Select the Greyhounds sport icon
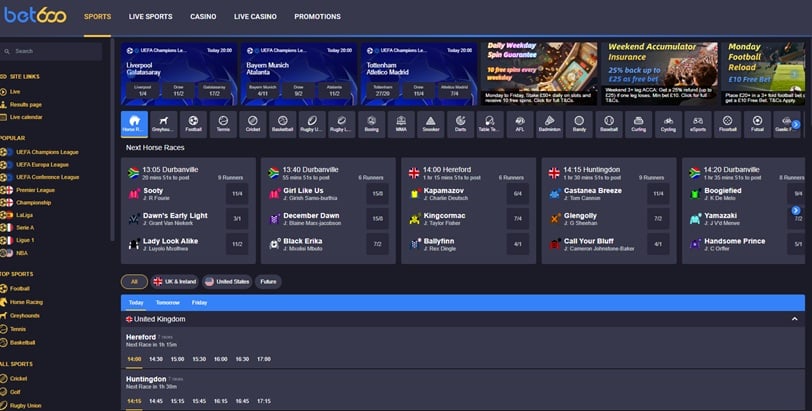The width and height of the screenshot is (812, 411). click(164, 124)
